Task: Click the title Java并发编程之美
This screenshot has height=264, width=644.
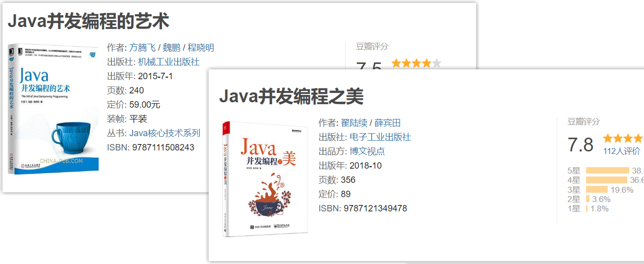Action: 291,96
